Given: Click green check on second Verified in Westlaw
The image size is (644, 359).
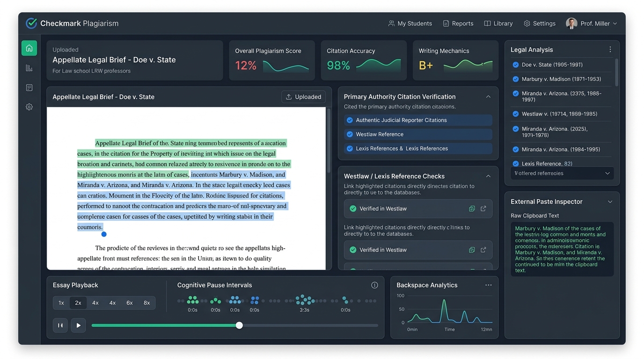Looking at the screenshot, I should [353, 250].
